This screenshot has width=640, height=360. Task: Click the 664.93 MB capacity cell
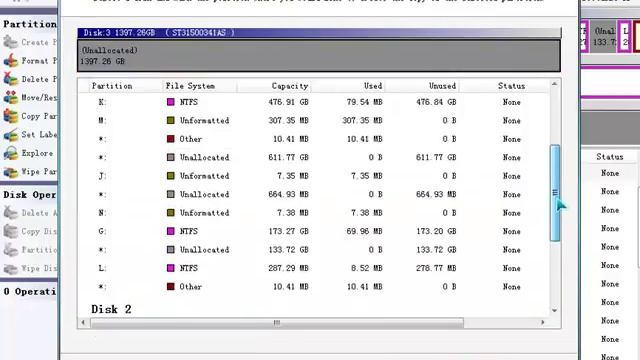tap(288, 194)
